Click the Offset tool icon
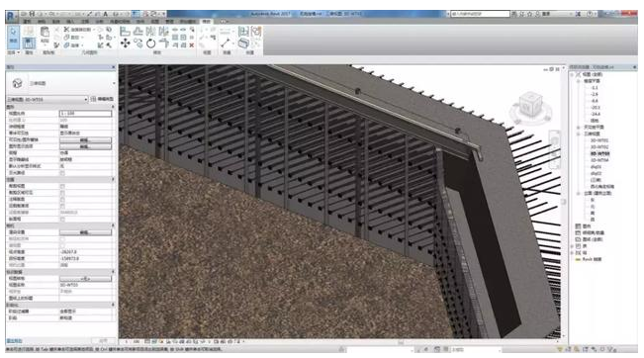The image size is (644, 358). [138, 32]
